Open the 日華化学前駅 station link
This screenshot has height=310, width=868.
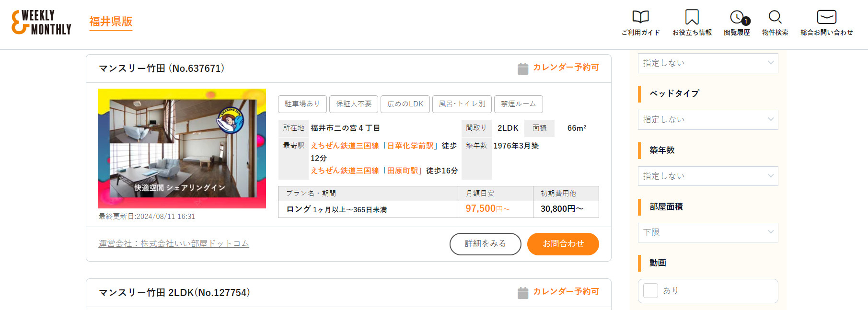(x=410, y=146)
